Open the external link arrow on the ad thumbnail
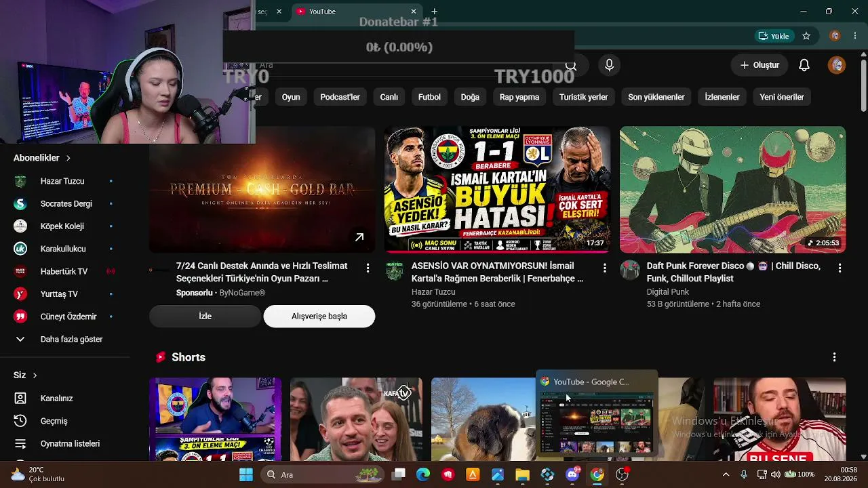Image resolution: width=868 pixels, height=488 pixels. coord(359,237)
